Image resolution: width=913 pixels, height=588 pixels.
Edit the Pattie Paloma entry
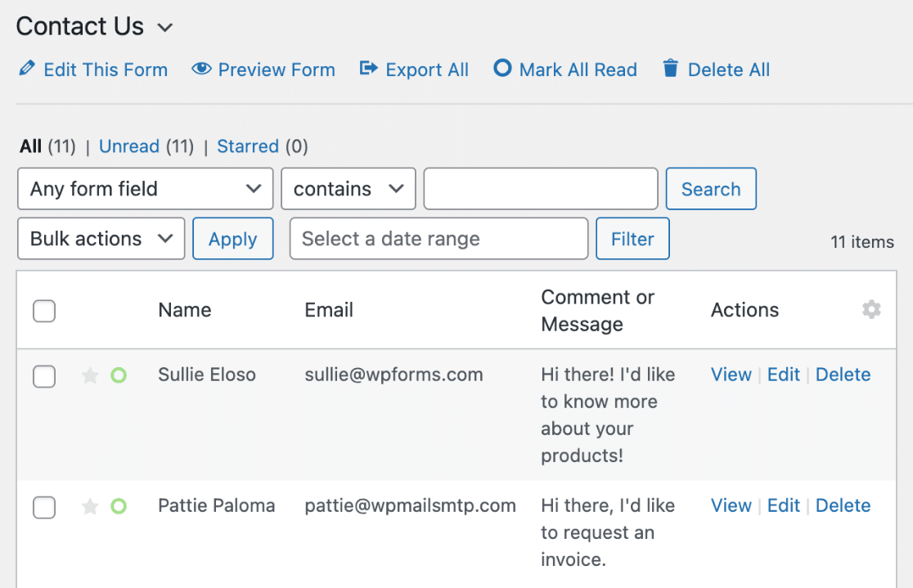(784, 505)
